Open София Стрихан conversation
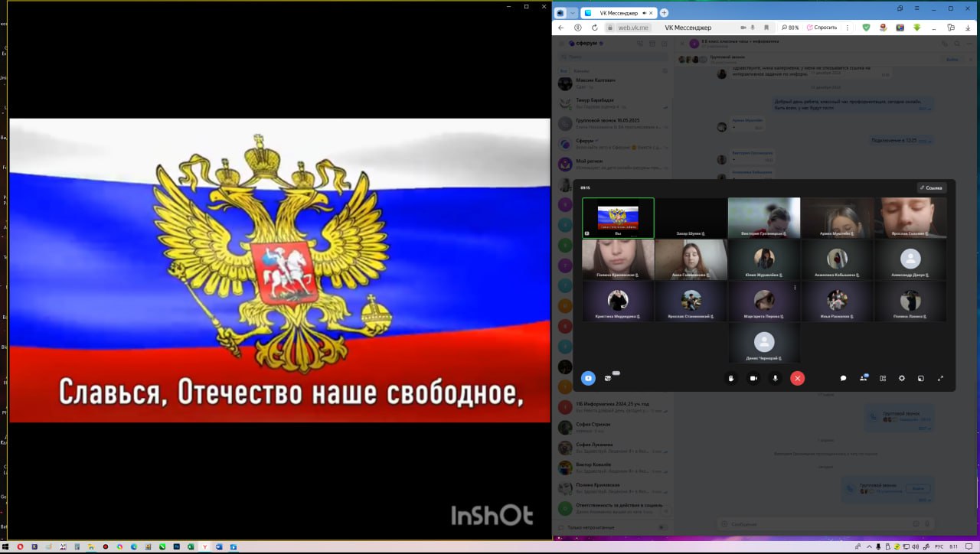Screen dimensions: 980x554 (612, 427)
